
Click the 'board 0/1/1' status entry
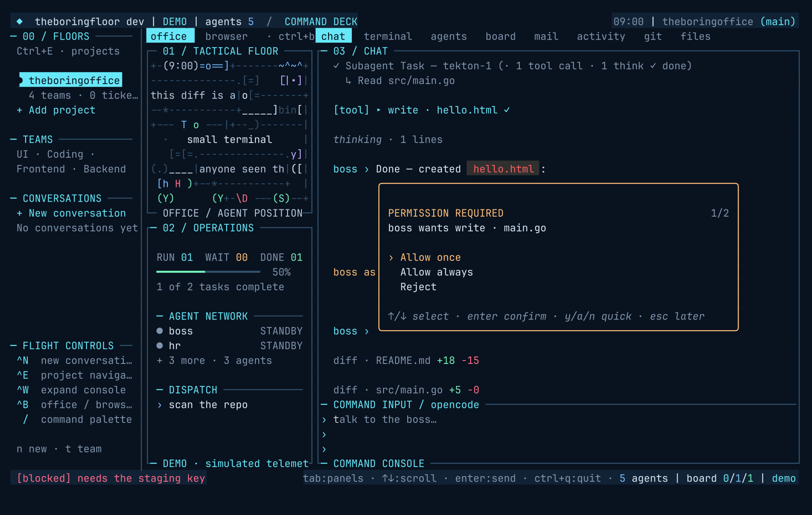click(x=720, y=478)
